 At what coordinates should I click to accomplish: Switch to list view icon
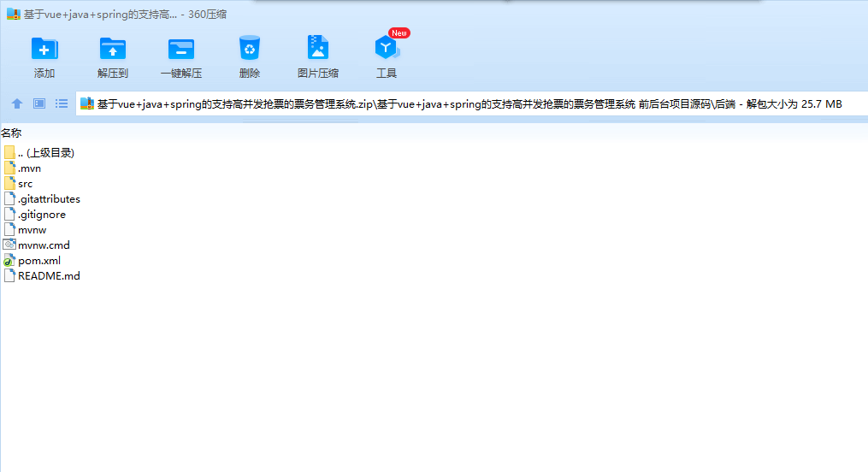pyautogui.click(x=62, y=103)
